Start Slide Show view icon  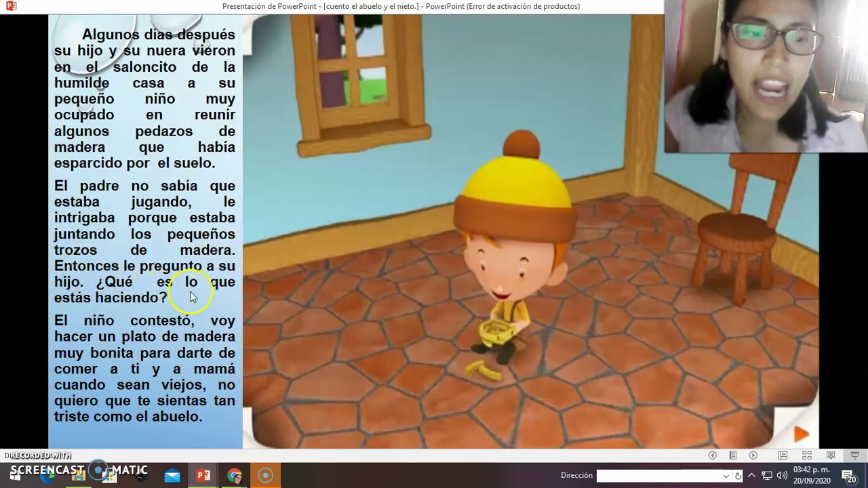tap(855, 455)
